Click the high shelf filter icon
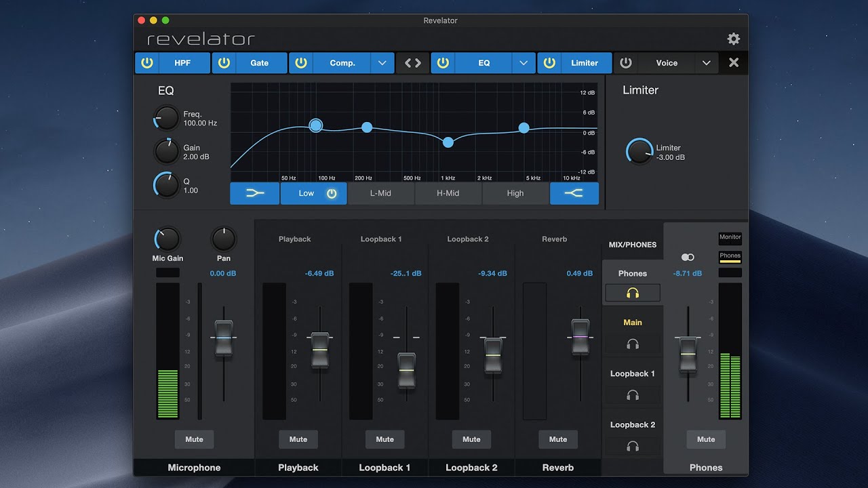The height and width of the screenshot is (488, 868). click(574, 193)
